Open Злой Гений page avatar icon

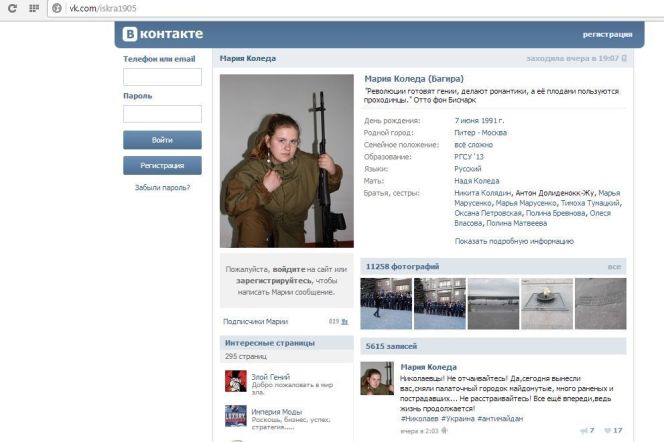[235, 380]
